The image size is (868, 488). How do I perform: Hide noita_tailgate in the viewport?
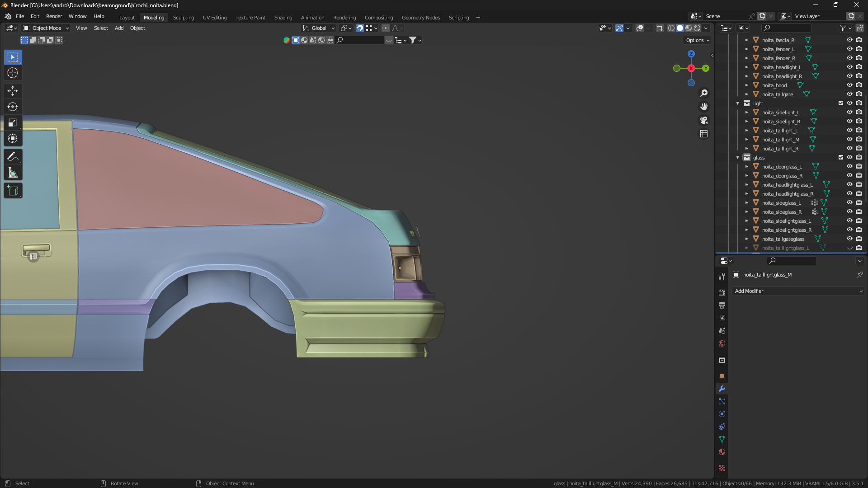point(849,94)
